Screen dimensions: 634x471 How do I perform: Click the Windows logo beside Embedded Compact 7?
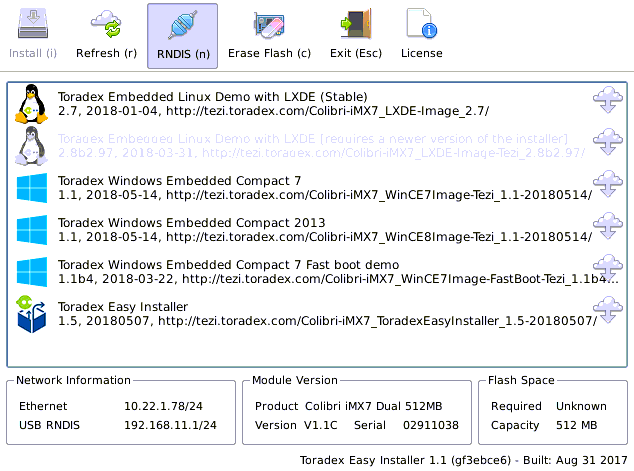click(x=32, y=187)
